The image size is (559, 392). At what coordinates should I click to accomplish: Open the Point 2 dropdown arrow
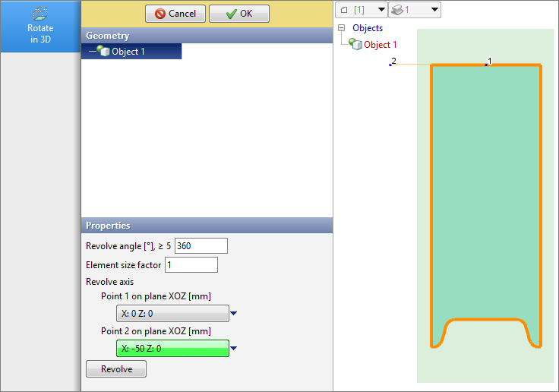[234, 349]
